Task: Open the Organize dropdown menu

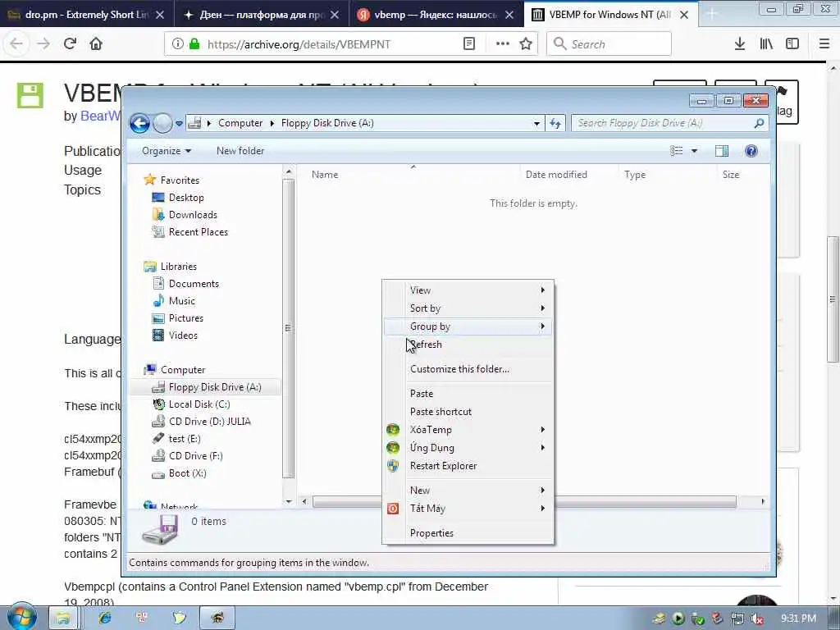Action: pos(166,151)
